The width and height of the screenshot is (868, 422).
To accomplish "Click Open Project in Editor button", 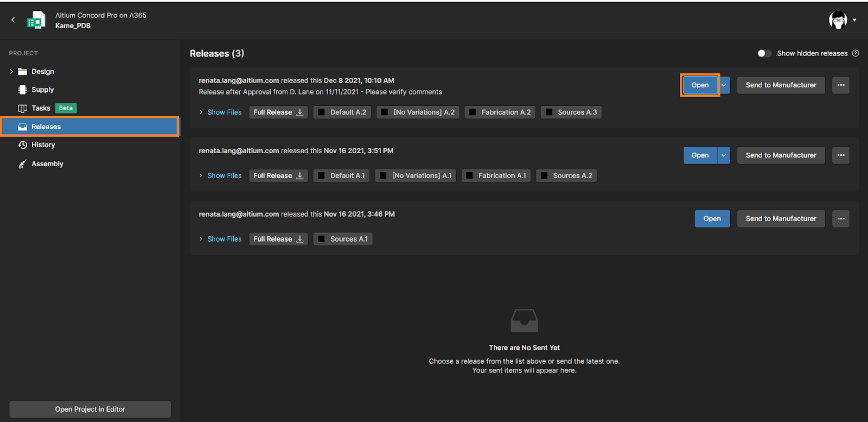I will (x=90, y=410).
